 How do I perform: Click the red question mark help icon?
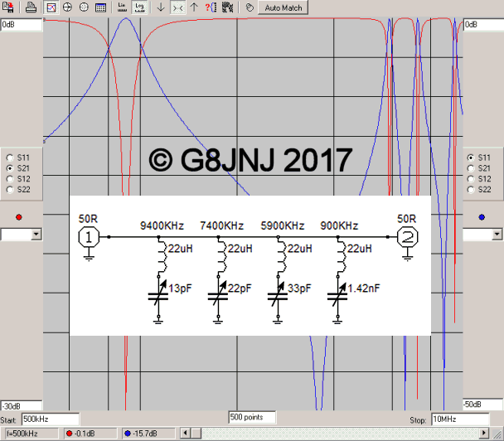pyautogui.click(x=210, y=7)
